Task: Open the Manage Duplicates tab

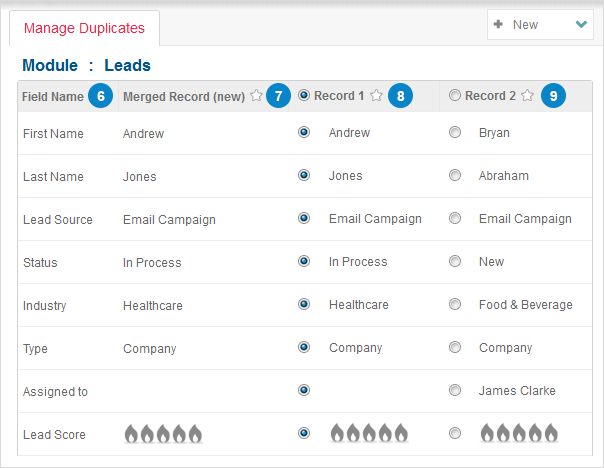Action: pos(84,28)
